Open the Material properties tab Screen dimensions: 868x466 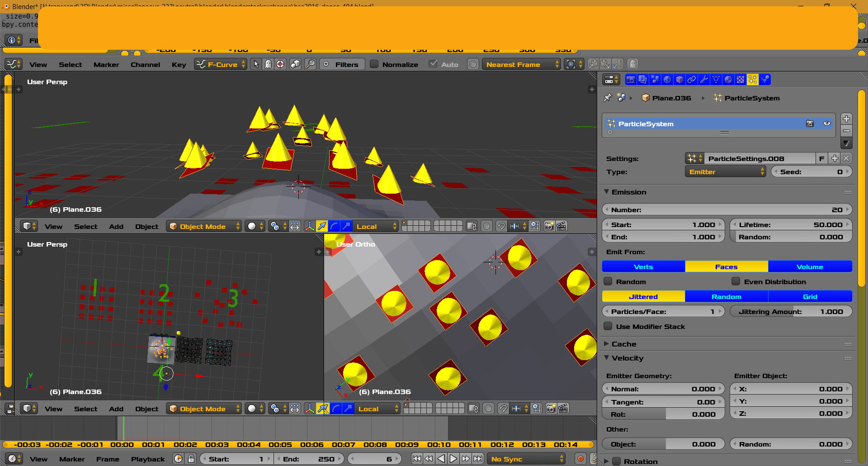pos(728,80)
